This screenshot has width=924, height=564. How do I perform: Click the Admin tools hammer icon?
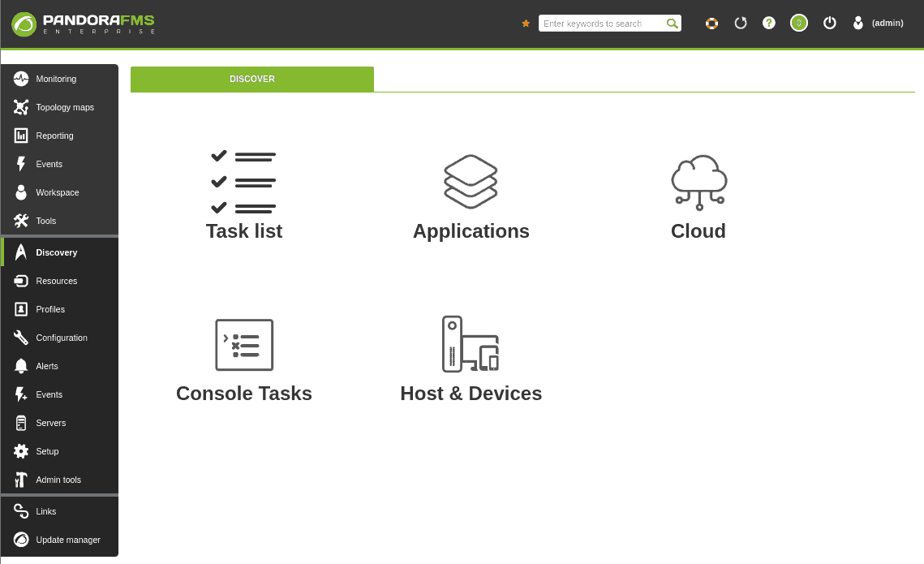click(x=21, y=480)
